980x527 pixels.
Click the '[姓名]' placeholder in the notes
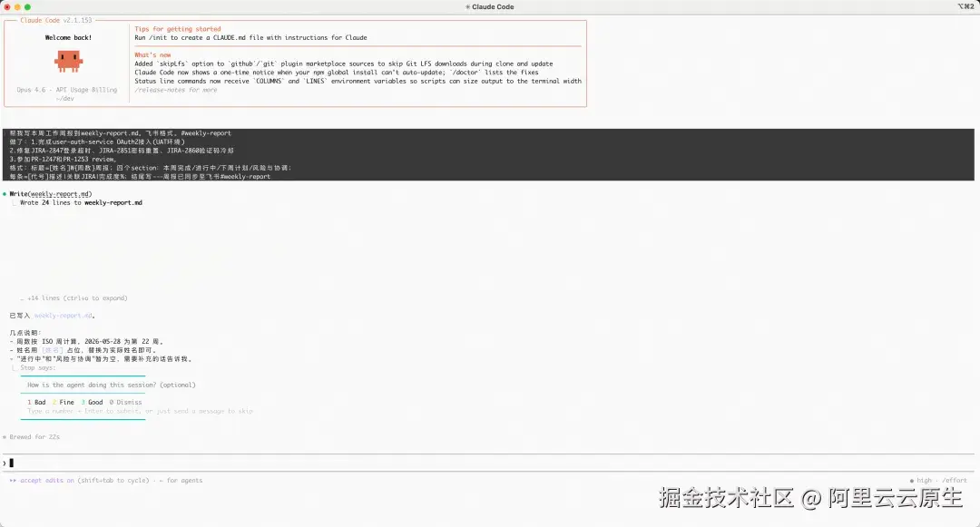[x=53, y=350]
